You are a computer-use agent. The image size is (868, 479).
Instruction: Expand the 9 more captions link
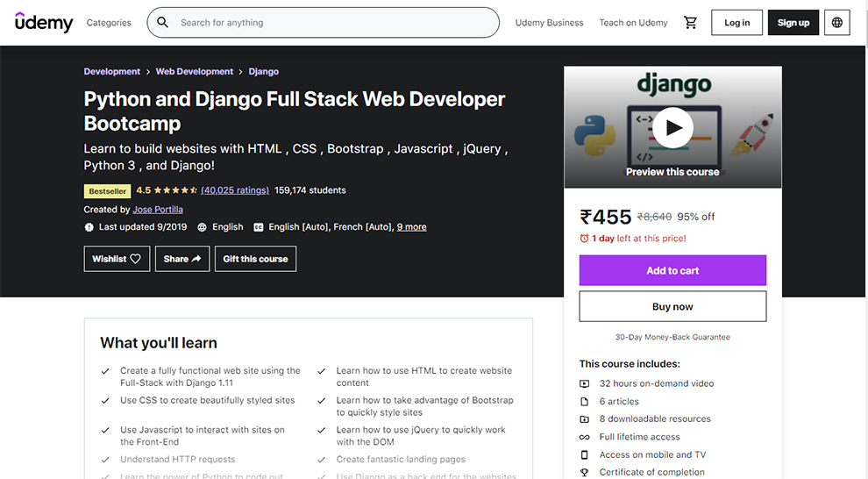(411, 227)
